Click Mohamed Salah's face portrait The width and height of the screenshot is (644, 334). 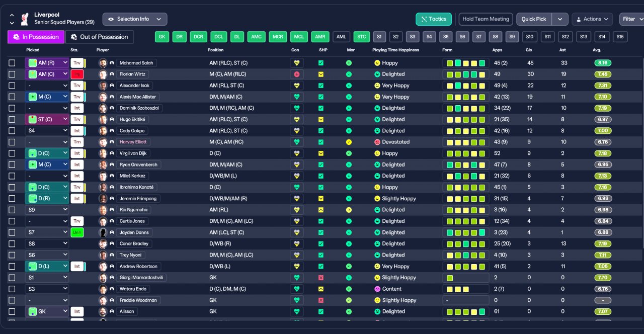pos(103,63)
